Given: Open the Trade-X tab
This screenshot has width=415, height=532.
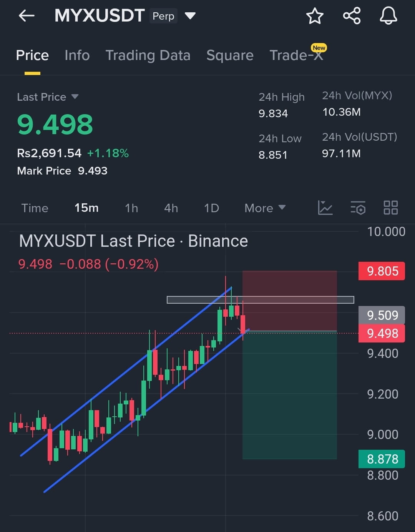Looking at the screenshot, I should click(296, 55).
